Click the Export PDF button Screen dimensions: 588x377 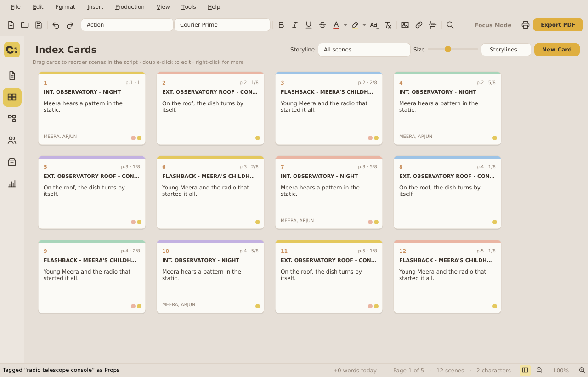[x=558, y=25]
